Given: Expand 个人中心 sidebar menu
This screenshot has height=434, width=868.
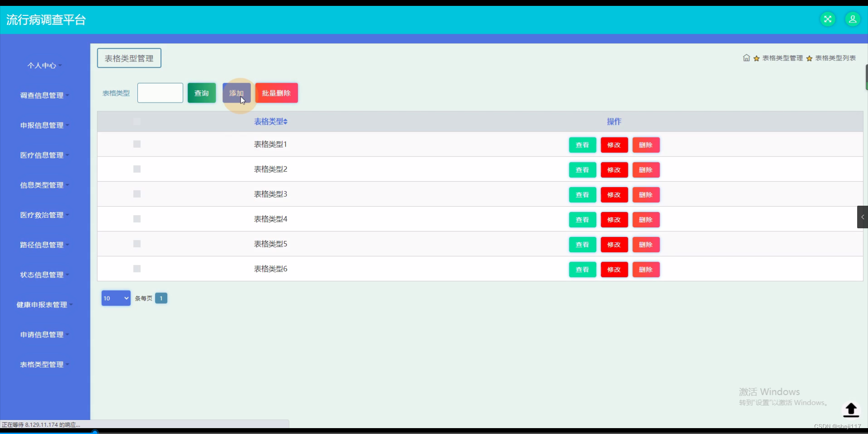Looking at the screenshot, I should click(x=44, y=66).
